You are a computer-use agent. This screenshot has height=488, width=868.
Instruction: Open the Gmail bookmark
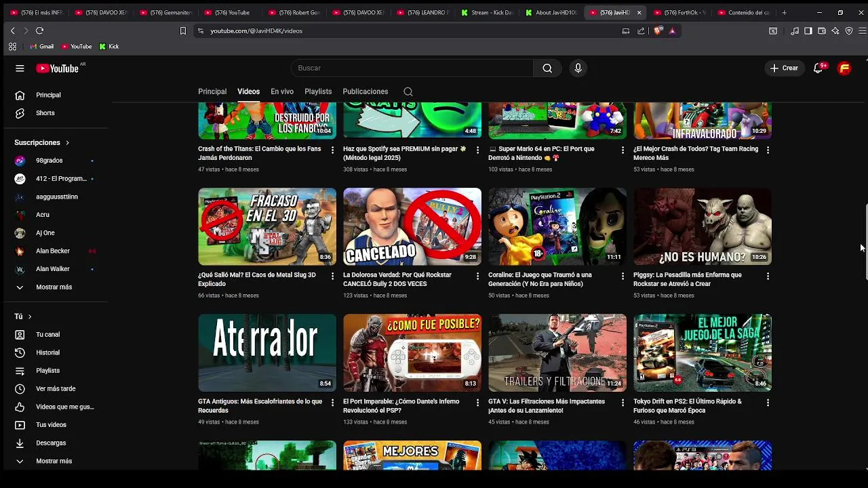[41, 47]
